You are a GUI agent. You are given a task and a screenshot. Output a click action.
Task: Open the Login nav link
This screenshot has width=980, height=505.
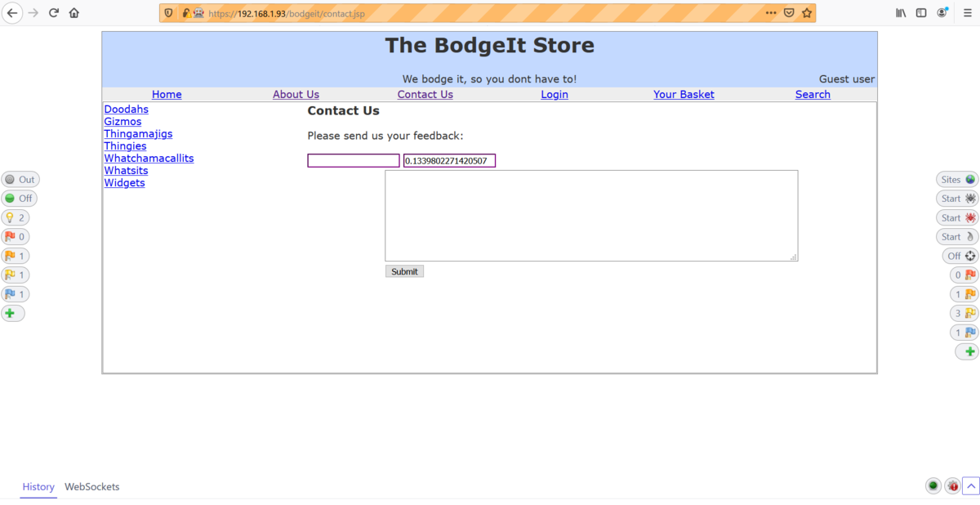(x=555, y=95)
